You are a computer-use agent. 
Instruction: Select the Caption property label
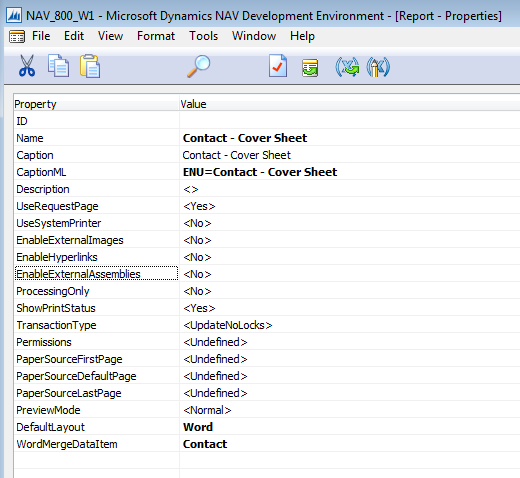pyautogui.click(x=35, y=155)
